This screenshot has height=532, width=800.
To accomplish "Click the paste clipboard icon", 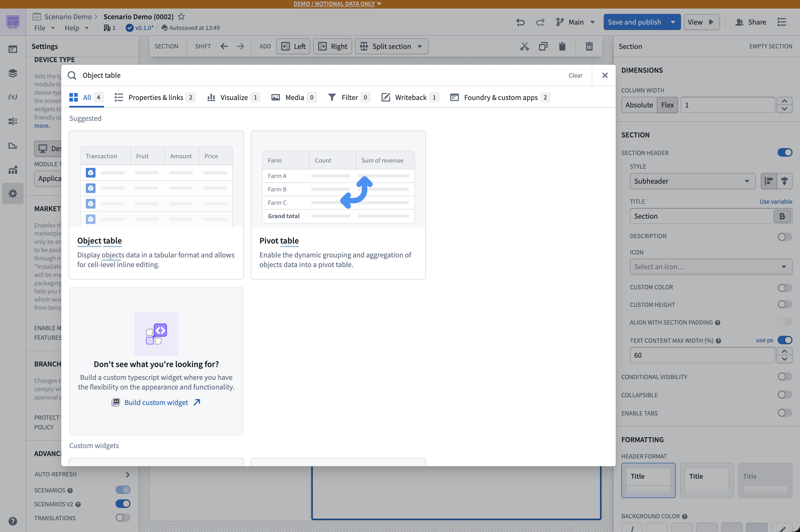I will click(x=562, y=46).
